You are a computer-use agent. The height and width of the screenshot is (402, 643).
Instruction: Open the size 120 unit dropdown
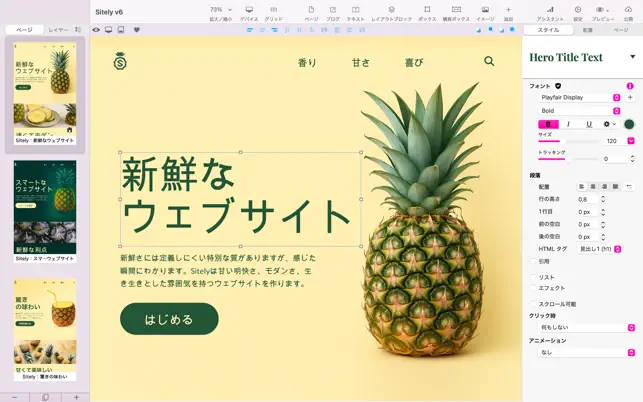point(631,141)
